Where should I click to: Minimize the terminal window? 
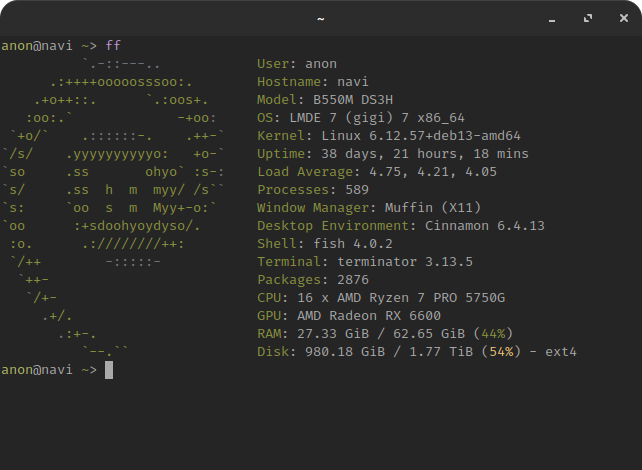[552, 19]
